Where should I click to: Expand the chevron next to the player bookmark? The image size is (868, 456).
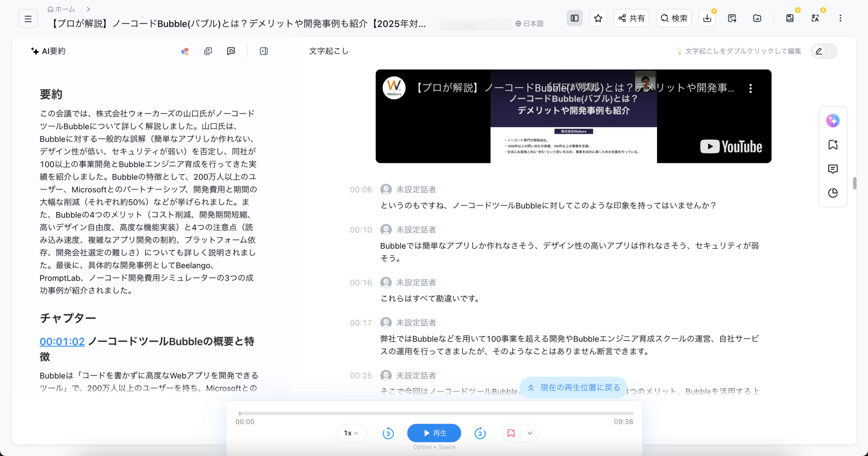529,433
